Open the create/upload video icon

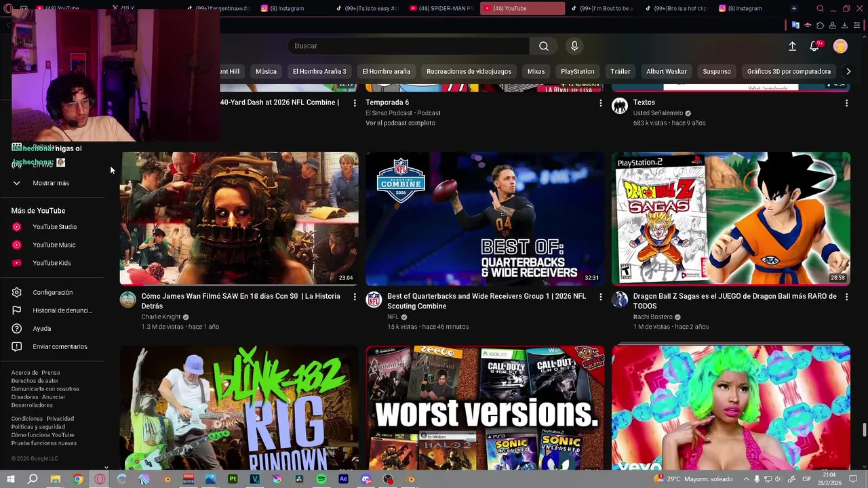point(792,46)
